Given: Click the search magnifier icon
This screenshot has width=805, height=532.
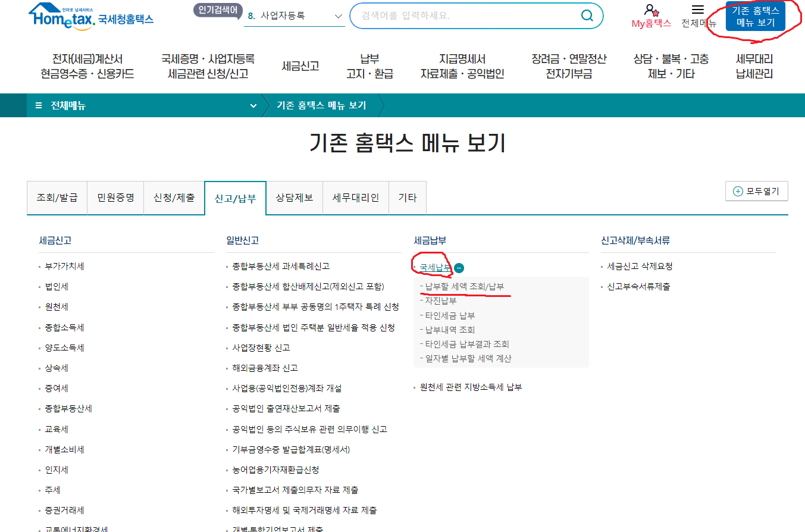Looking at the screenshot, I should click(587, 16).
